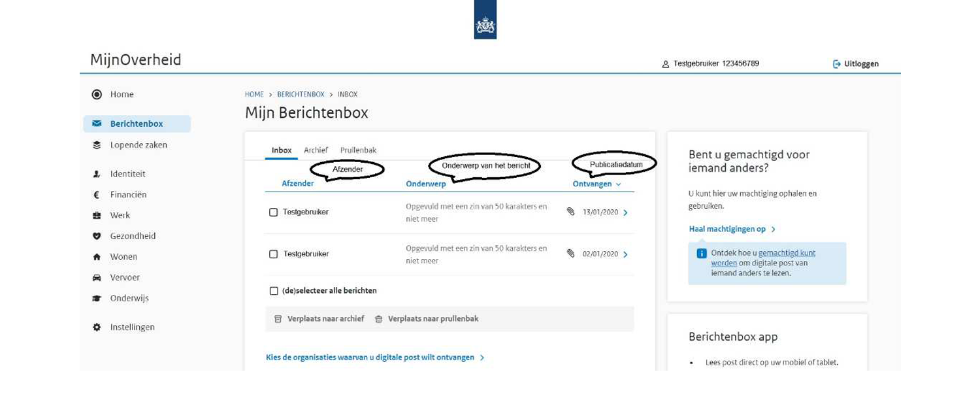Switch to the Archief tab
Viewport: 980px width, 406px height.
click(x=316, y=150)
